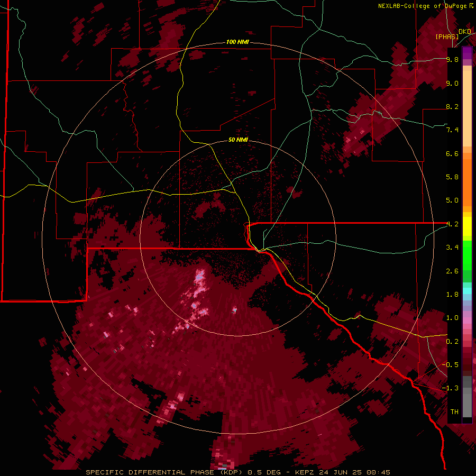Click the -0.5 value on the color scale

(450, 365)
